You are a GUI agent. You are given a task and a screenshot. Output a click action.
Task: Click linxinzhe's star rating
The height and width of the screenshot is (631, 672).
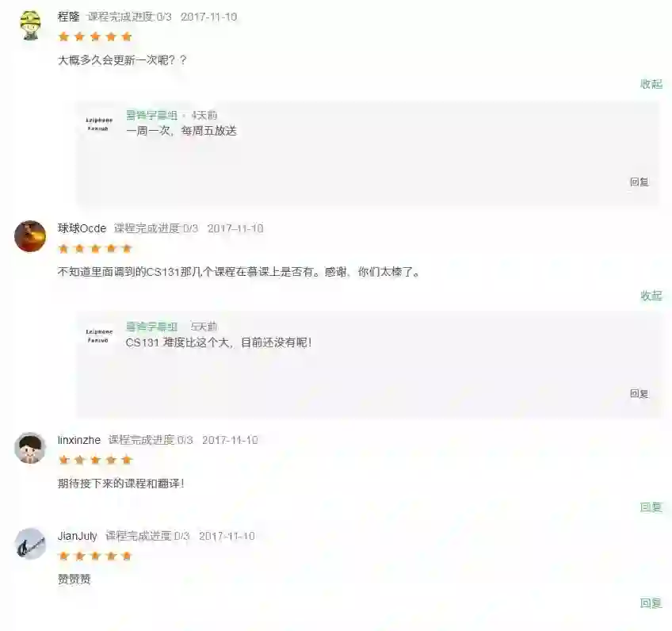pos(95,461)
